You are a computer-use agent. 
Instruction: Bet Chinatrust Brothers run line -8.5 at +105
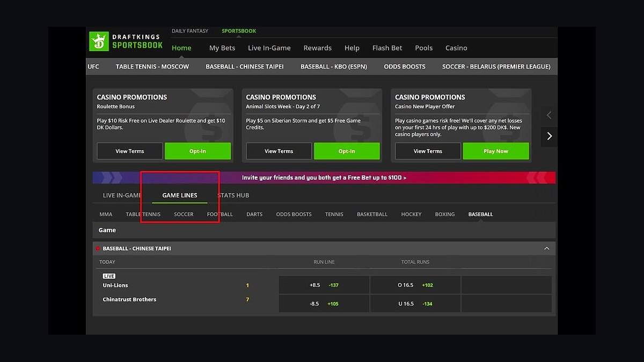(324, 304)
